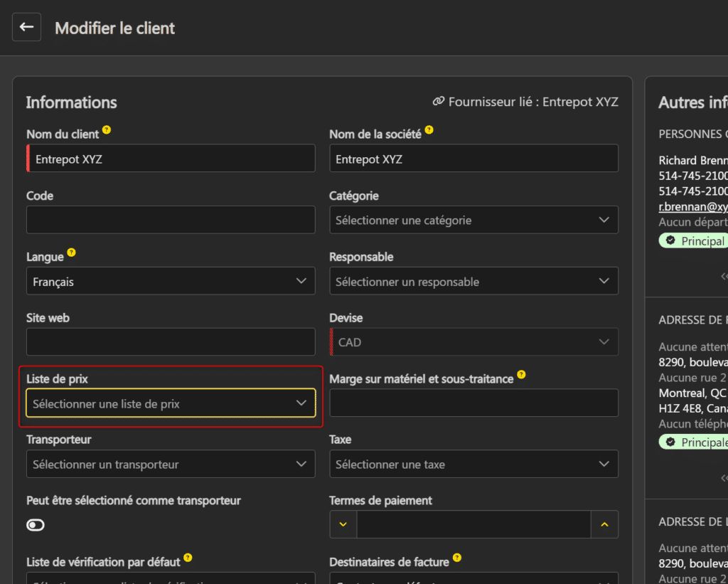Click help icon beside Nom de la société
728x584 pixels.
429,131
